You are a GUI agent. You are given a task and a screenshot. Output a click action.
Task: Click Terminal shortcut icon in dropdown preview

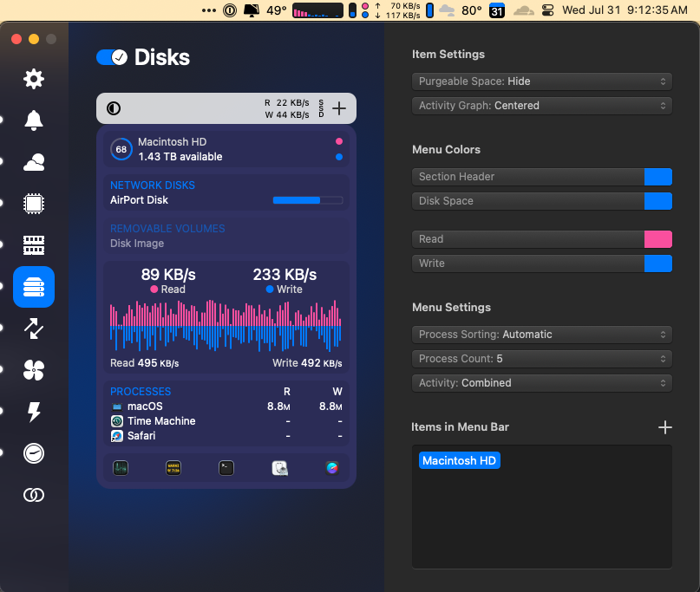226,468
